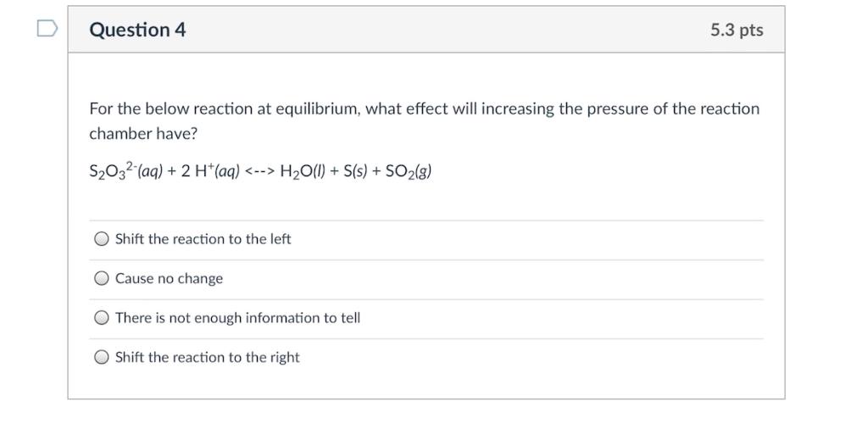Click the "Shift the reaction to the left" answer text
The image size is (868, 440).
pyautogui.click(x=203, y=240)
